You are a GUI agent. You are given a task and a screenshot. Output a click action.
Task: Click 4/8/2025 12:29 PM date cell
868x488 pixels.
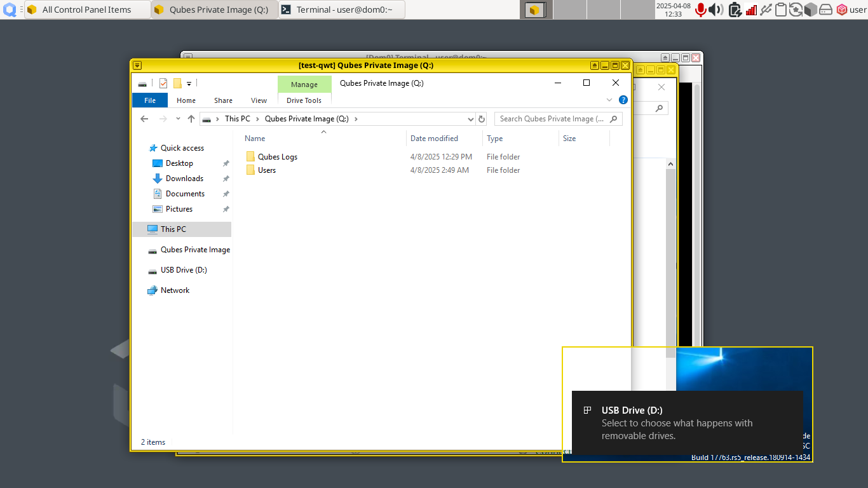pos(441,157)
